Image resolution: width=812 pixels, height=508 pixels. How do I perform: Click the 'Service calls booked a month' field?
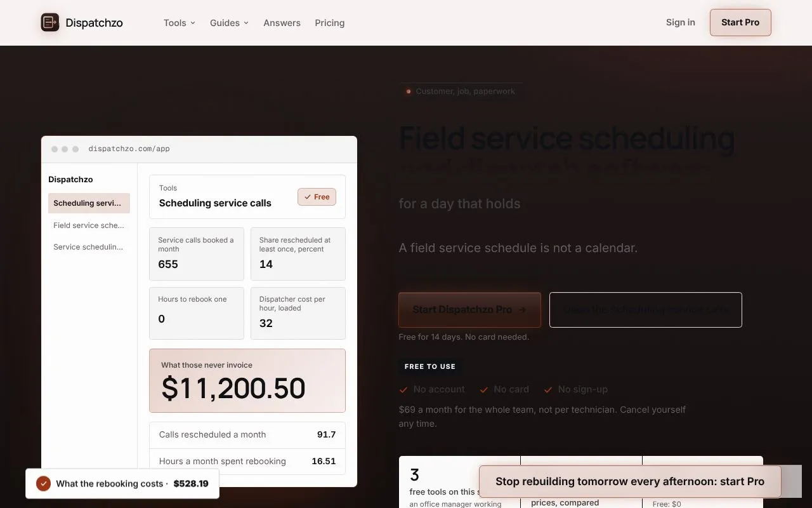point(197,254)
